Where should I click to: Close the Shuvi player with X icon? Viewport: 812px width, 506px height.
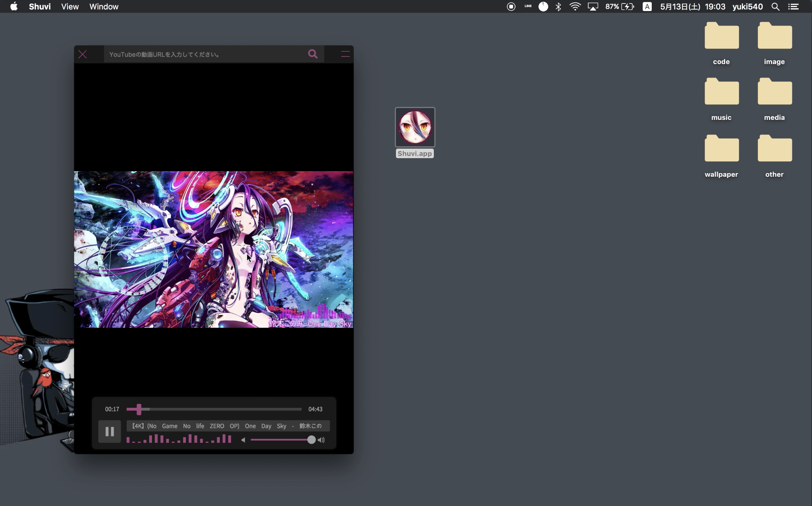point(83,54)
